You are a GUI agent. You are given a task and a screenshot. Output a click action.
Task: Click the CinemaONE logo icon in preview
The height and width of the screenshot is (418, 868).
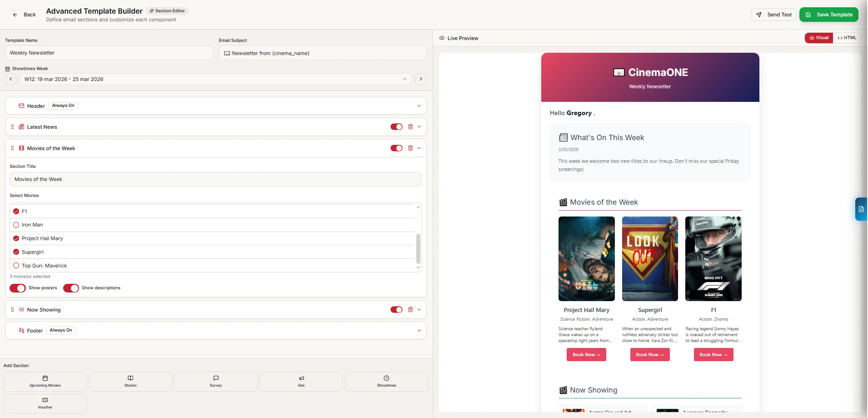[619, 72]
